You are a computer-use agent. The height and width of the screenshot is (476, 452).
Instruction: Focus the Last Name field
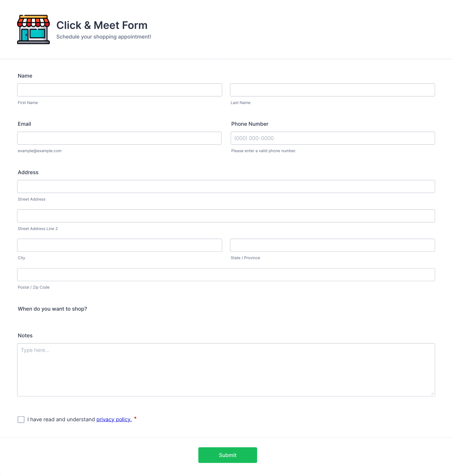(333, 90)
